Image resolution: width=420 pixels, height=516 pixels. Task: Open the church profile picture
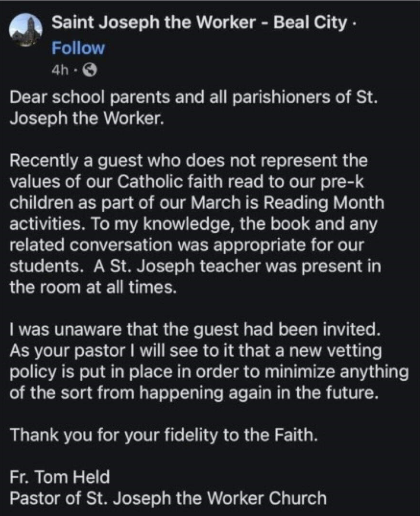[26, 29]
